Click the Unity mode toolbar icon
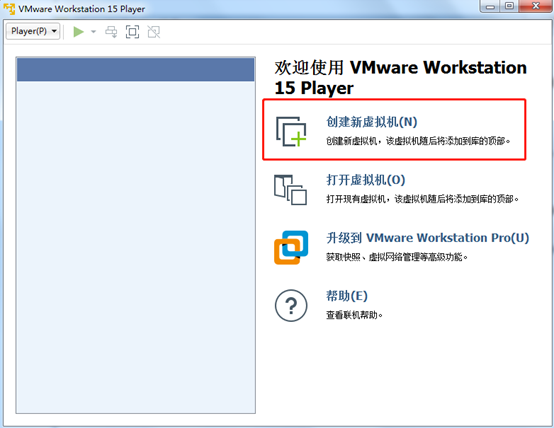The image size is (554, 428). (x=154, y=32)
